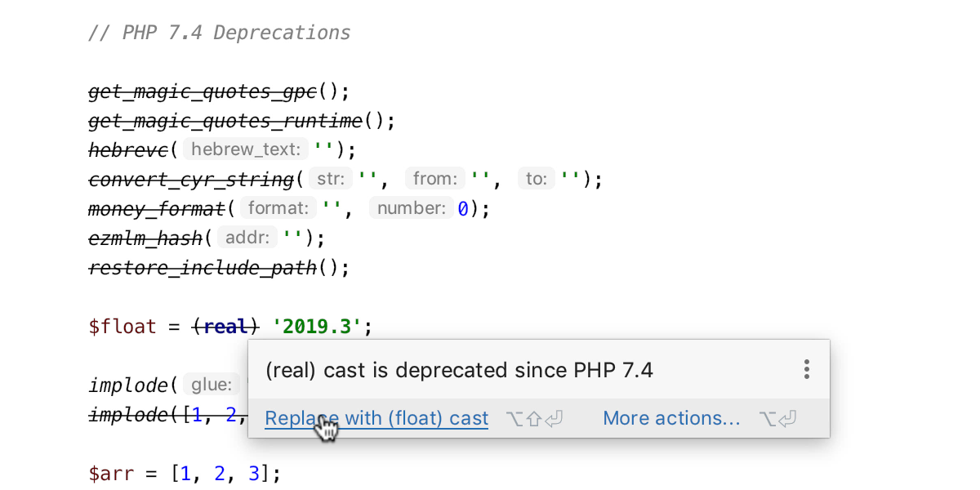
Task: Click the Alt+Shift+Enter shortcut hint icon
Action: click(x=535, y=418)
